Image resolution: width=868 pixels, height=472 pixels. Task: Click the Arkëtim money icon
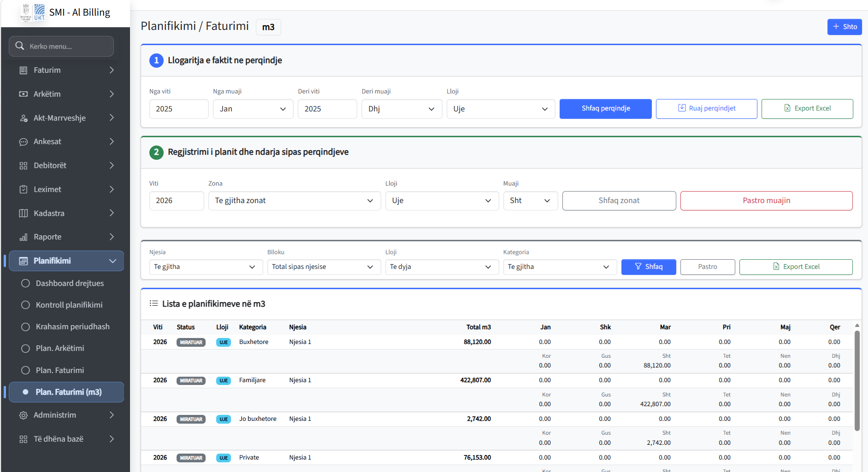point(24,94)
